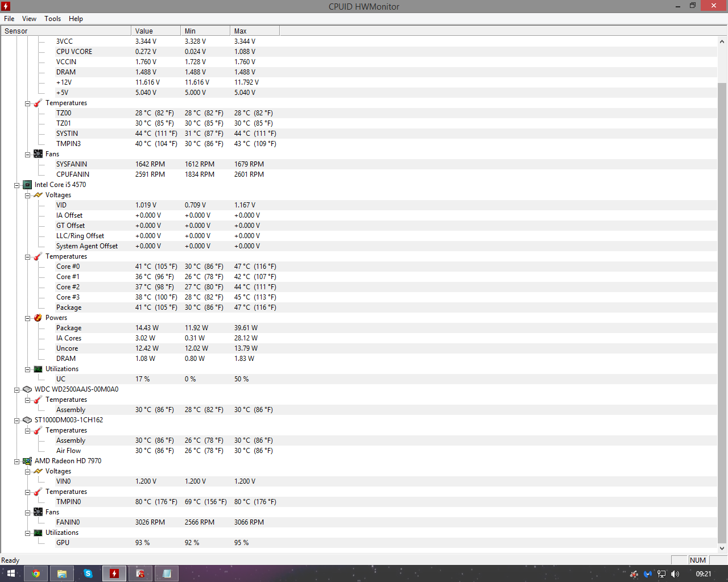The width and height of the screenshot is (728, 582).
Task: Click the vertical scrollbar thumb
Action: pos(722,313)
